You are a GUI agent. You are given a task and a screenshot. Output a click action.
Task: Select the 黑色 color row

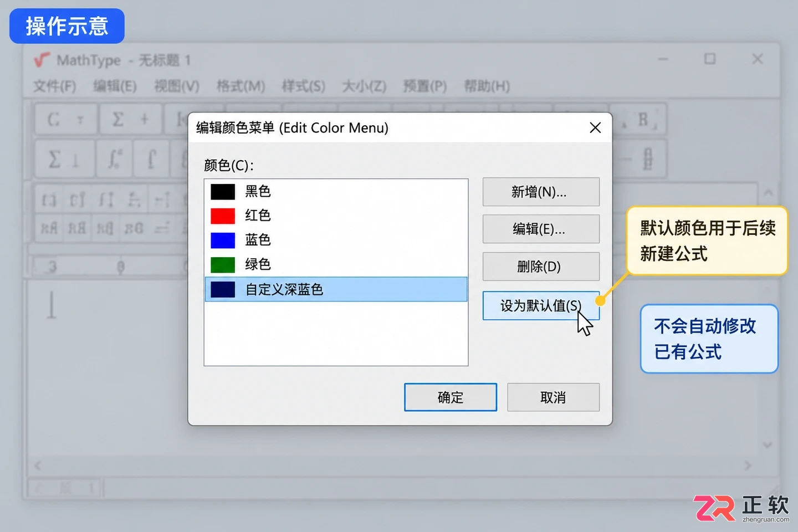[x=336, y=192]
